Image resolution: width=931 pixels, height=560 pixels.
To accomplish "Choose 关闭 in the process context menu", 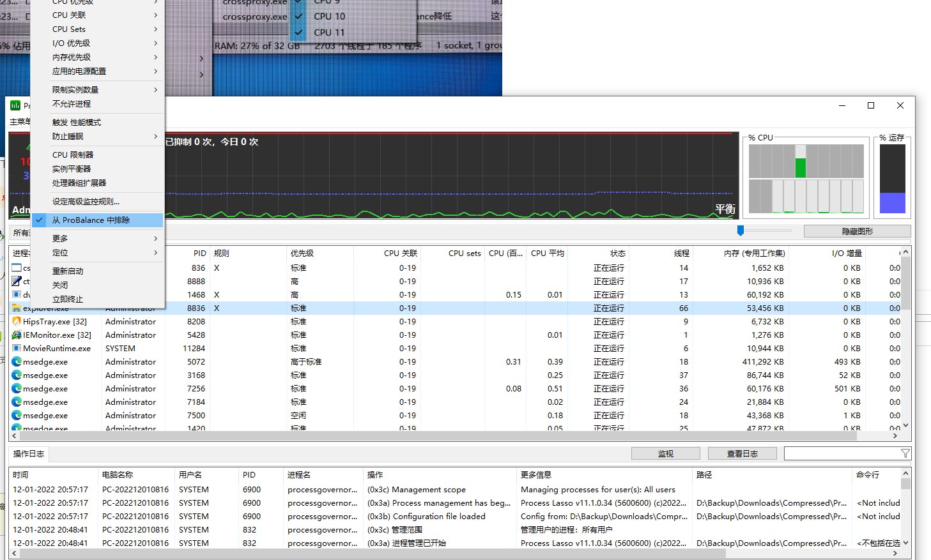I will pyautogui.click(x=98, y=285).
